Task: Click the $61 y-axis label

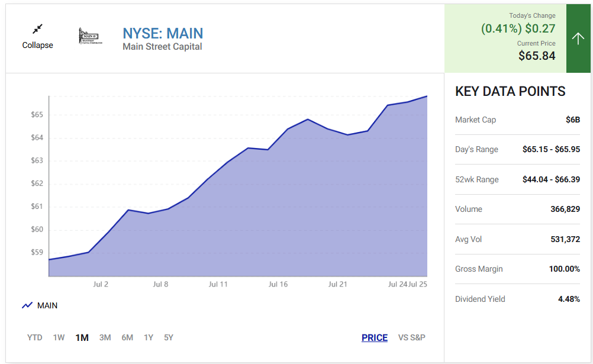Action: 37,207
